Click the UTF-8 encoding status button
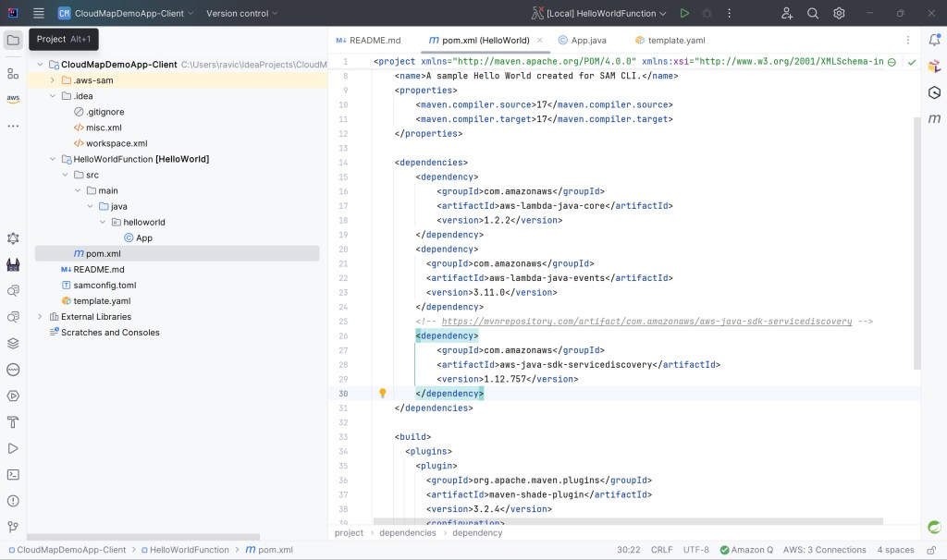Image resolution: width=947 pixels, height=560 pixels. pos(696,550)
